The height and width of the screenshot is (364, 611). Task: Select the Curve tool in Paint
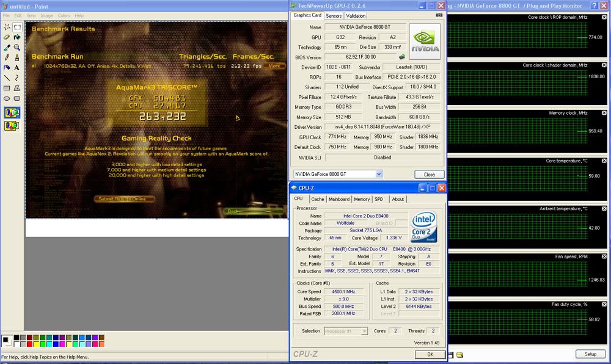[17, 78]
